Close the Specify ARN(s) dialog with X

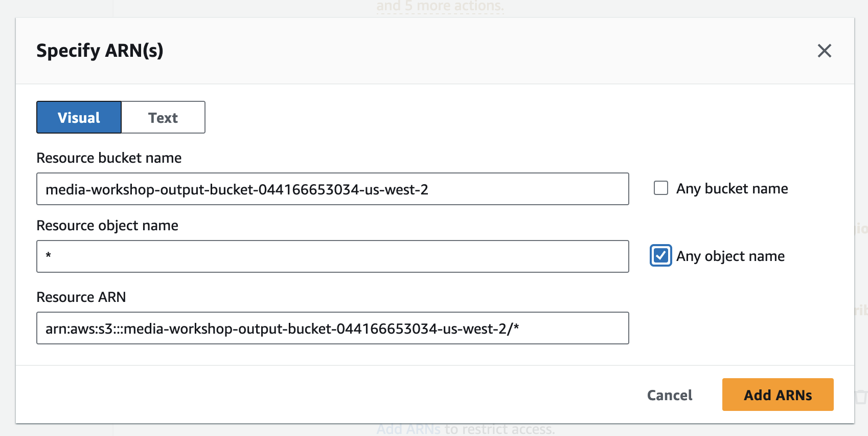[x=824, y=51]
